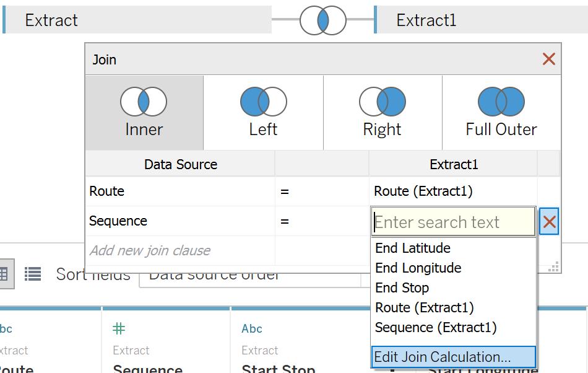Remove the Sequence join clause
Image resolution: width=588 pixels, height=373 pixels.
(x=549, y=222)
